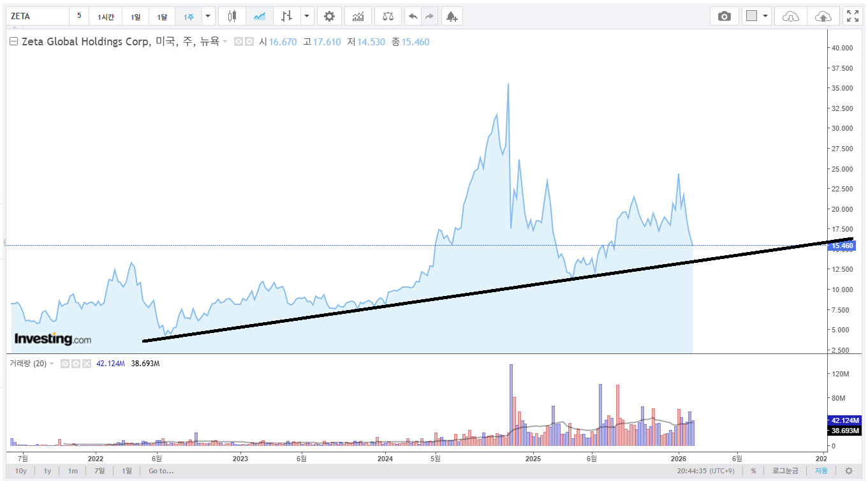
Task: Toggle fullscreen chart mode
Action: [x=853, y=17]
